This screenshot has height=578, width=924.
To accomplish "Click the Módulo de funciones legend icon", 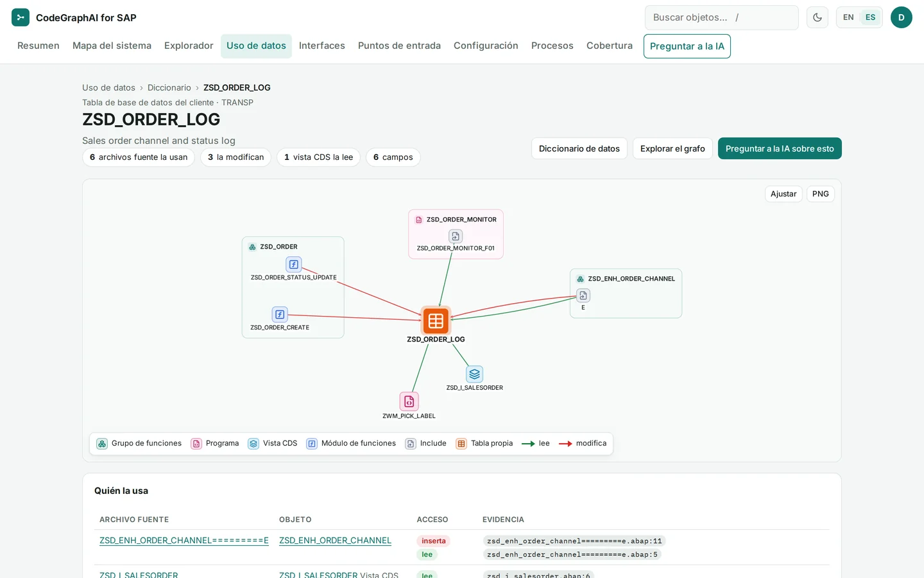I will click(x=312, y=444).
